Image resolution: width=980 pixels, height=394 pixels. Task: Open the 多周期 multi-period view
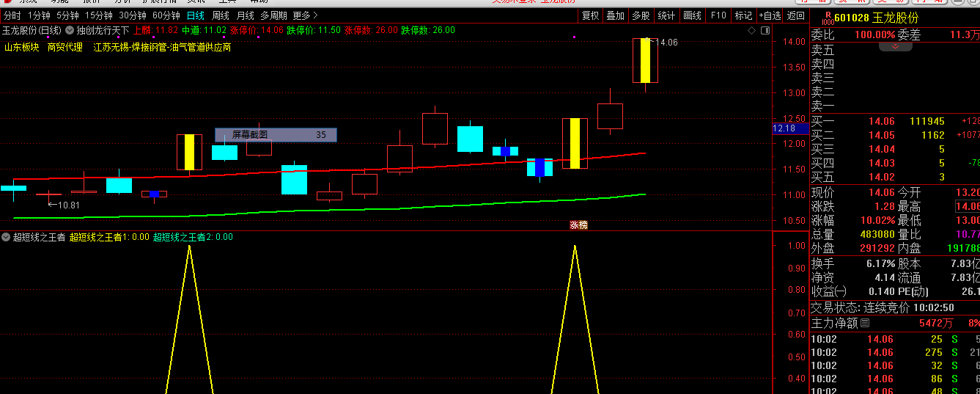point(274,15)
